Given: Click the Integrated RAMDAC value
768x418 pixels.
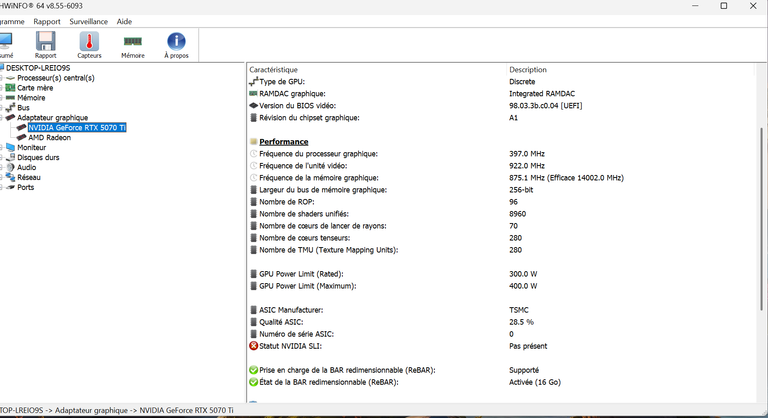Looking at the screenshot, I should tap(542, 94).
